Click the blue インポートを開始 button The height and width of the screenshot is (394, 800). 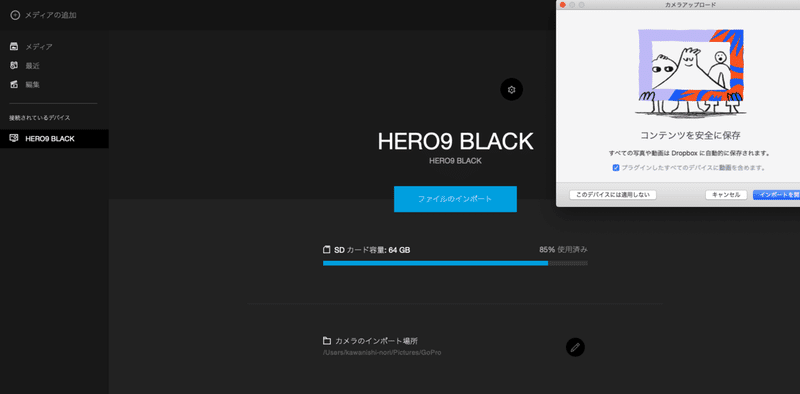(777, 195)
